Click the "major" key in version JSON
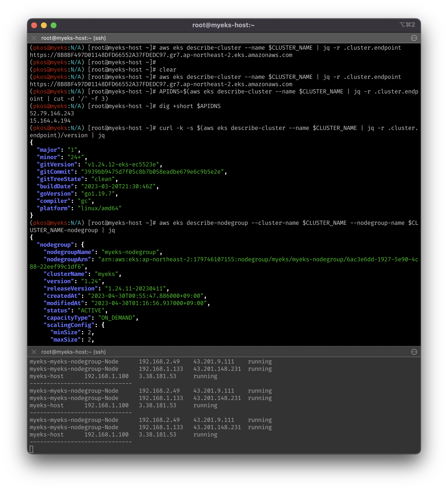This screenshot has width=448, height=490. (48, 150)
